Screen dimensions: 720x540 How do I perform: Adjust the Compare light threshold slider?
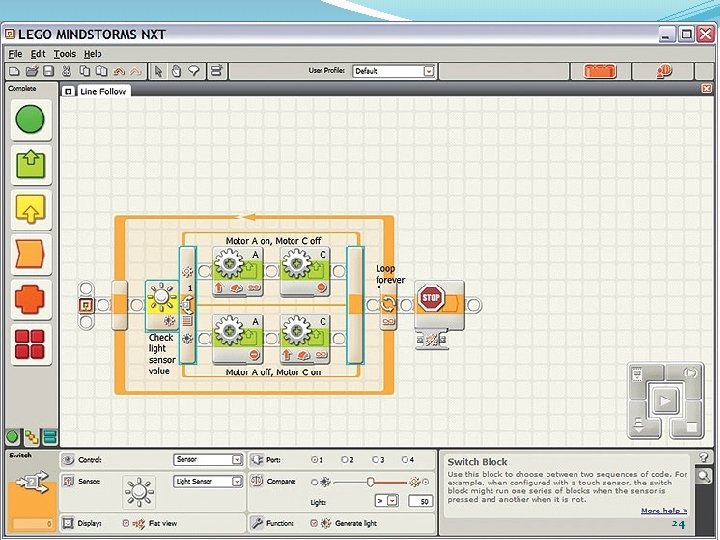(x=370, y=481)
